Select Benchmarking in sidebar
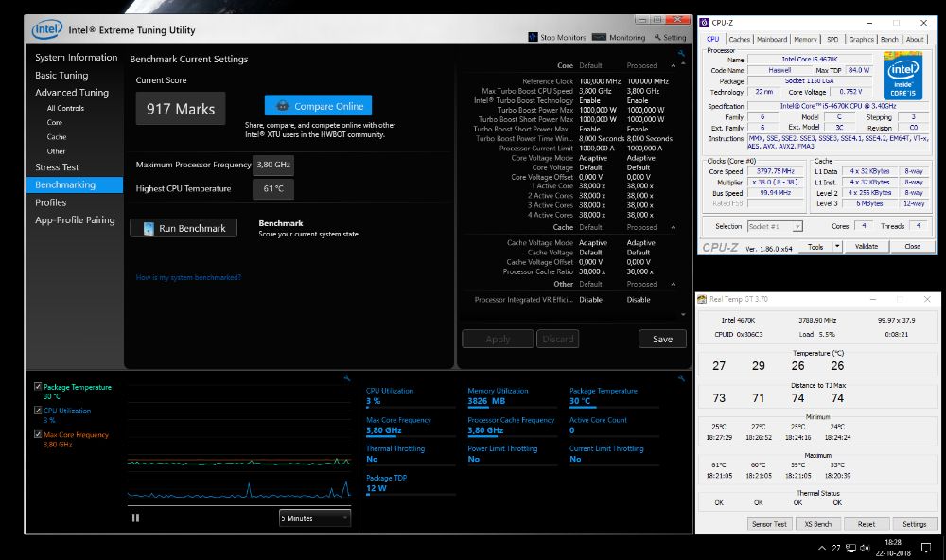Image resolution: width=946 pixels, height=560 pixels. pyautogui.click(x=75, y=184)
